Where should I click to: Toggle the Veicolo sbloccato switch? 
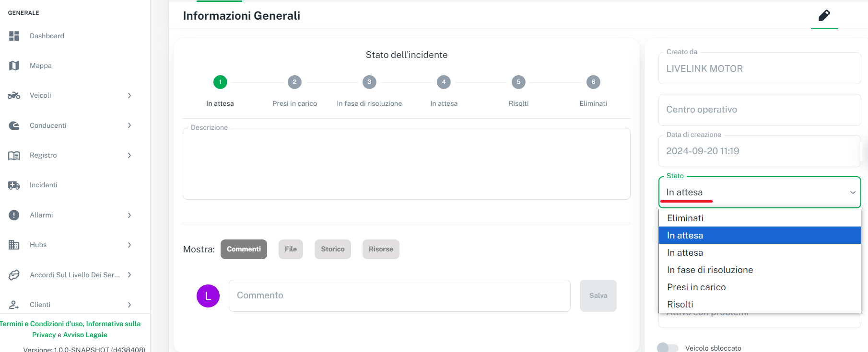pos(667,348)
